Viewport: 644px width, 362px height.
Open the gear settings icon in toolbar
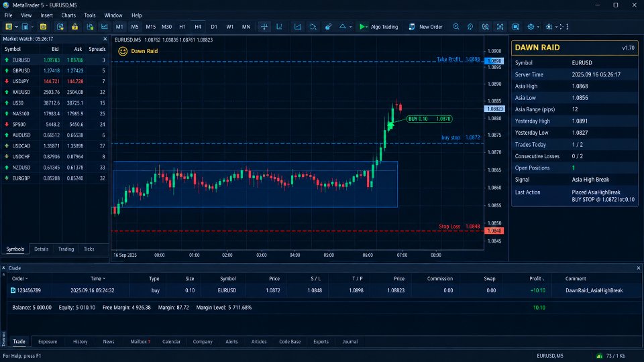coord(531,27)
